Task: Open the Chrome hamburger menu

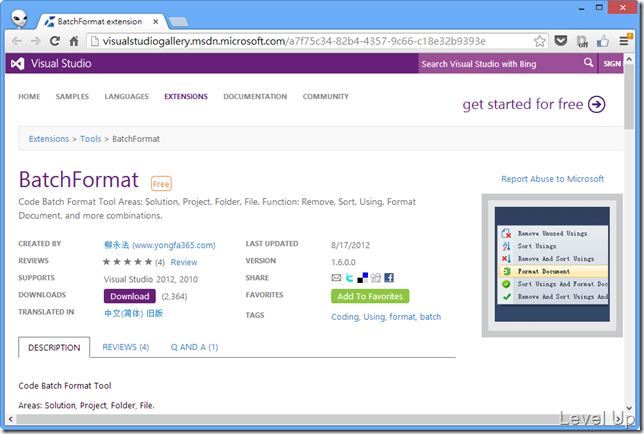Action: click(x=624, y=41)
